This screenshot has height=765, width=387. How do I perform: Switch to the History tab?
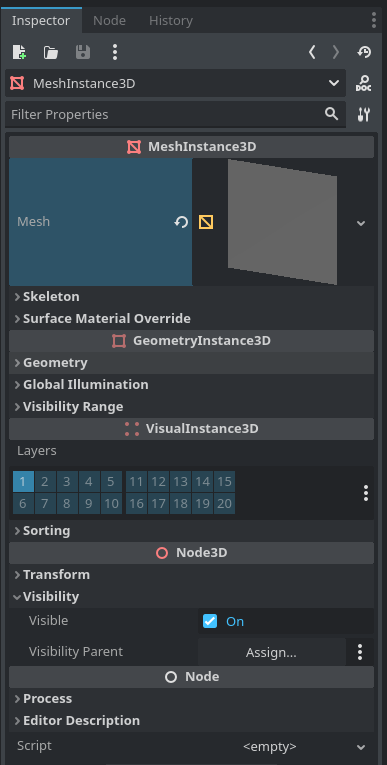click(x=171, y=20)
